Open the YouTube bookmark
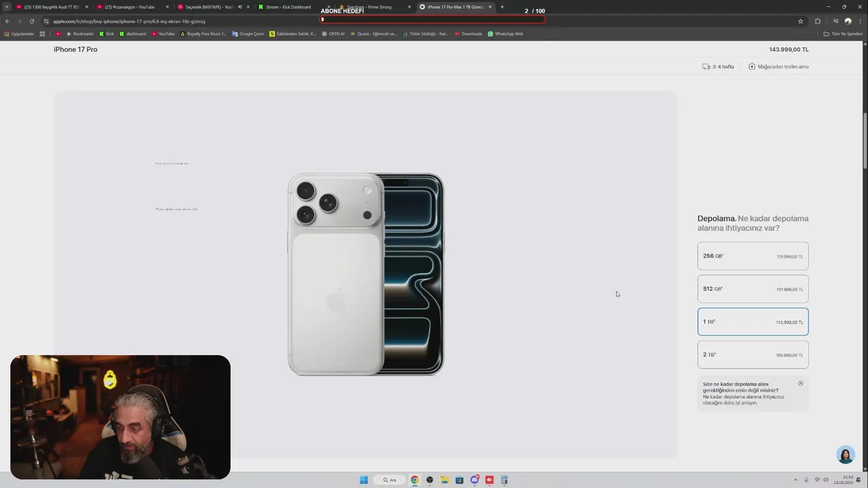Screen dimensions: 868x488 click(x=163, y=34)
